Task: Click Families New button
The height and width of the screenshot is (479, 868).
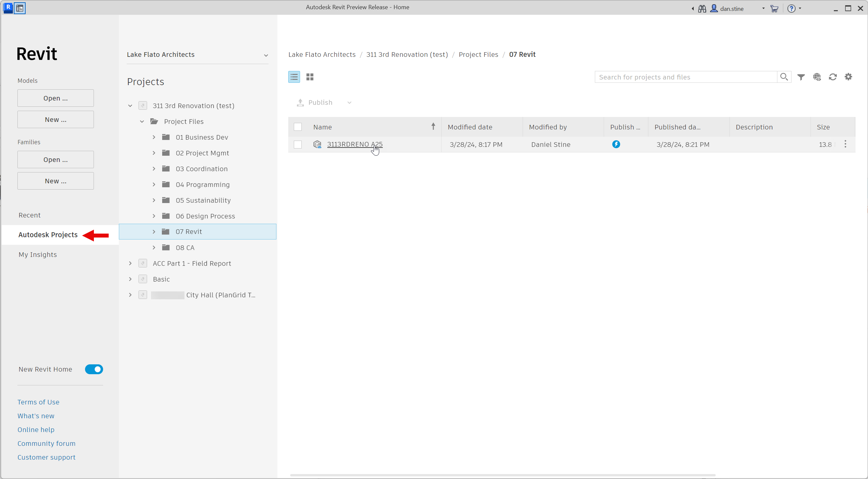Action: click(x=55, y=181)
